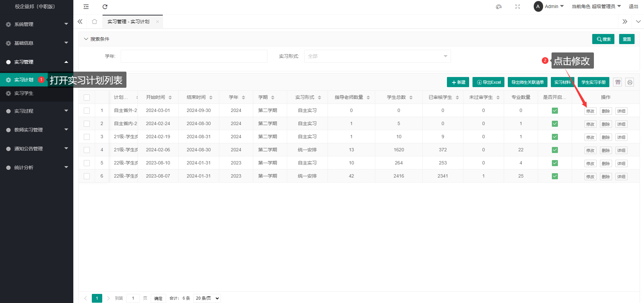Expand the 系统管理 sidebar menu
This screenshot has height=303, width=644.
tap(37, 24)
